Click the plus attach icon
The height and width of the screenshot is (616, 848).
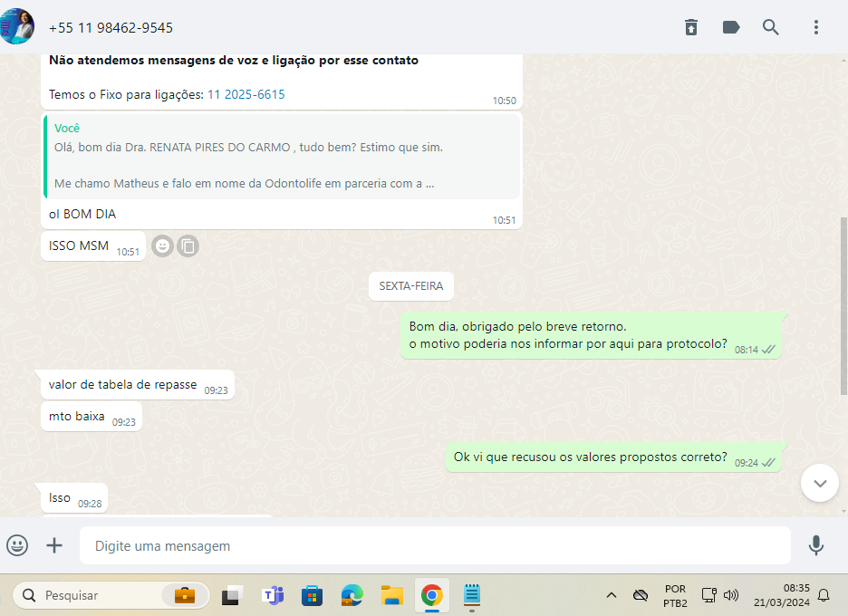[55, 545]
